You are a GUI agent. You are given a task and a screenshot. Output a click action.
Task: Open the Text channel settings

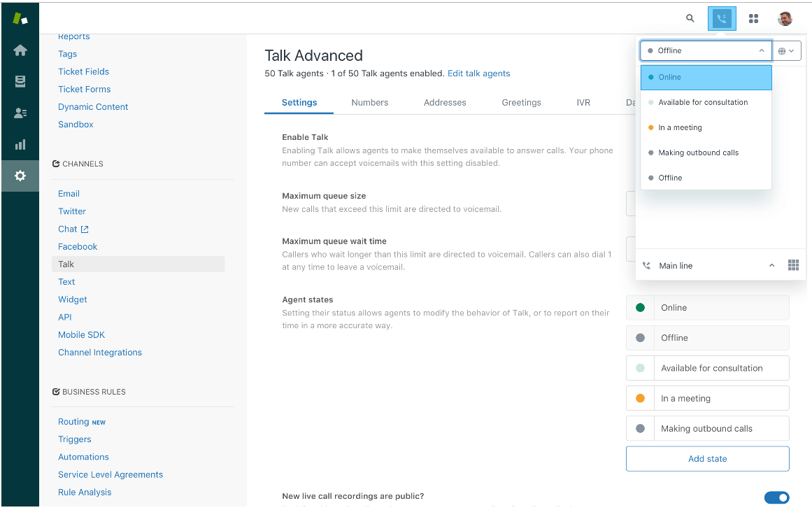point(66,282)
